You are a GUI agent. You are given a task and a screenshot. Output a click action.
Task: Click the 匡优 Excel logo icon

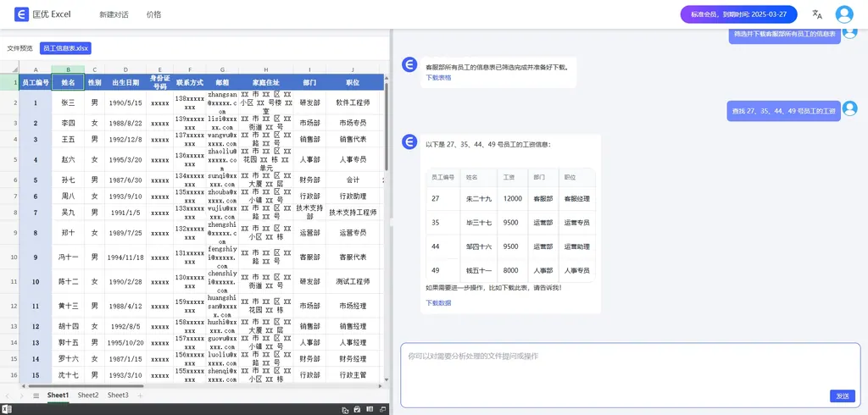21,14
